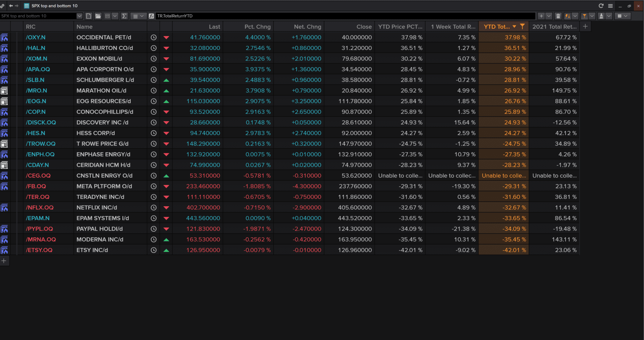Click the news icon beside /PYPL.OQ
This screenshot has height=340, width=644.
pos(4,229)
